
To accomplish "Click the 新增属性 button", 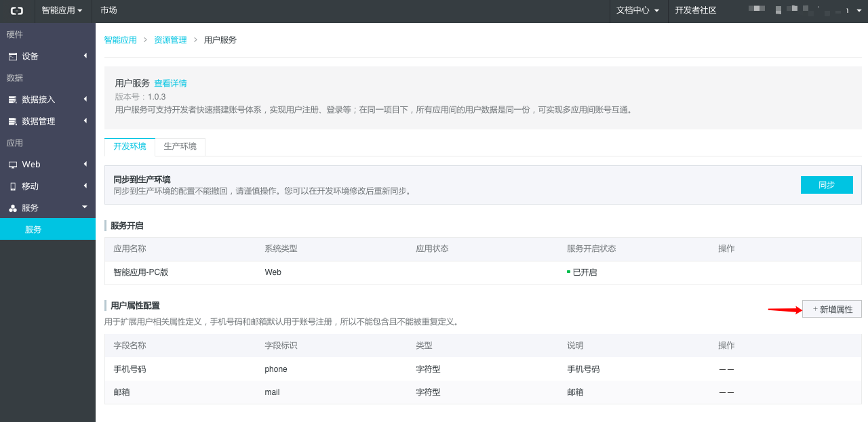I will (832, 310).
